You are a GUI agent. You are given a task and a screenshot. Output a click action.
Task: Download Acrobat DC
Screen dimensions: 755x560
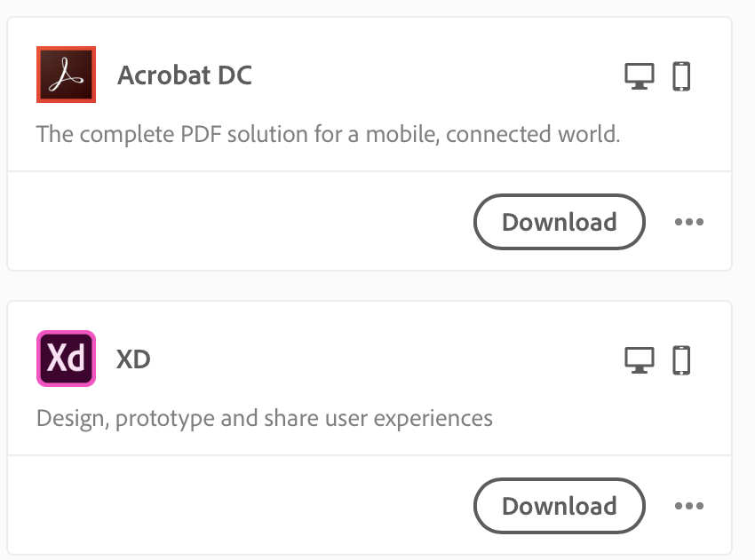pyautogui.click(x=559, y=222)
